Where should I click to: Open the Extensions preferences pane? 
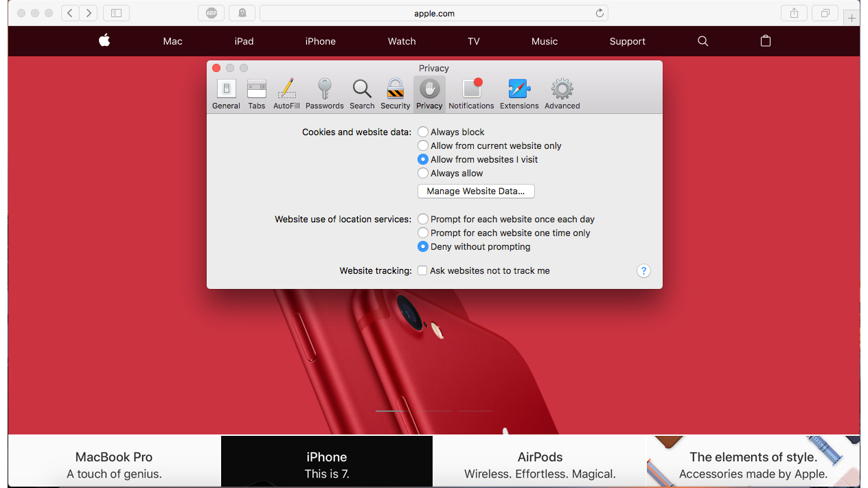click(519, 94)
